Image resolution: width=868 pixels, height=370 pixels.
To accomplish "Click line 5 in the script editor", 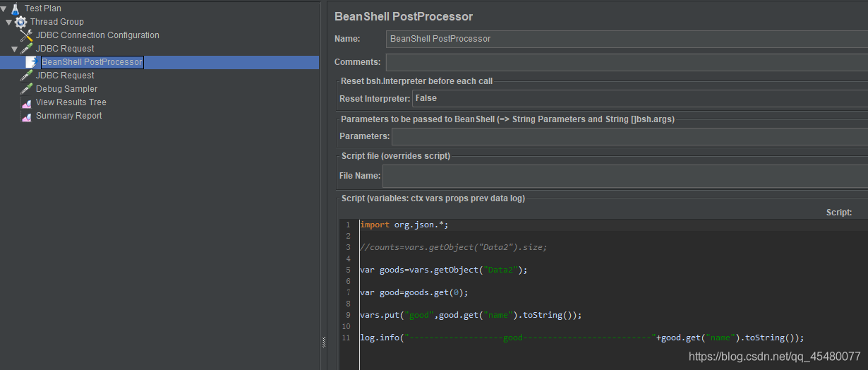I will 444,270.
